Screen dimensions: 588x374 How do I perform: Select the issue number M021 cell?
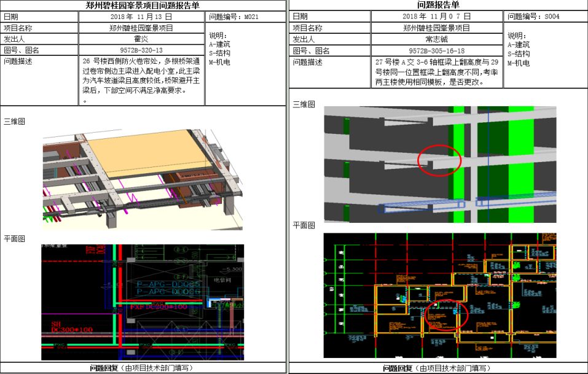tap(245, 17)
